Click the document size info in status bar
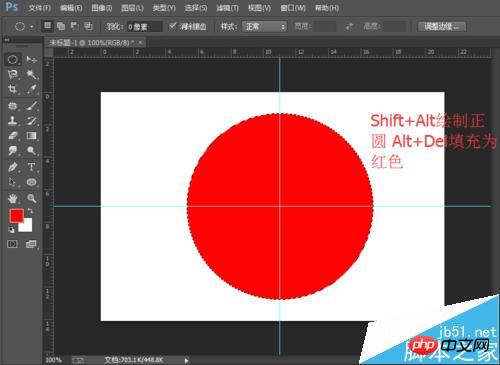Image resolution: width=500 pixels, height=365 pixels. click(134, 360)
